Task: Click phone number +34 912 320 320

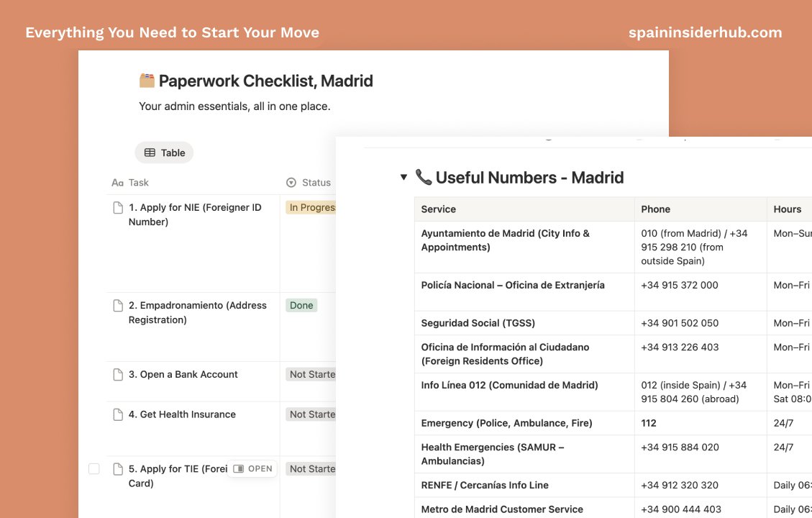Action: [680, 486]
